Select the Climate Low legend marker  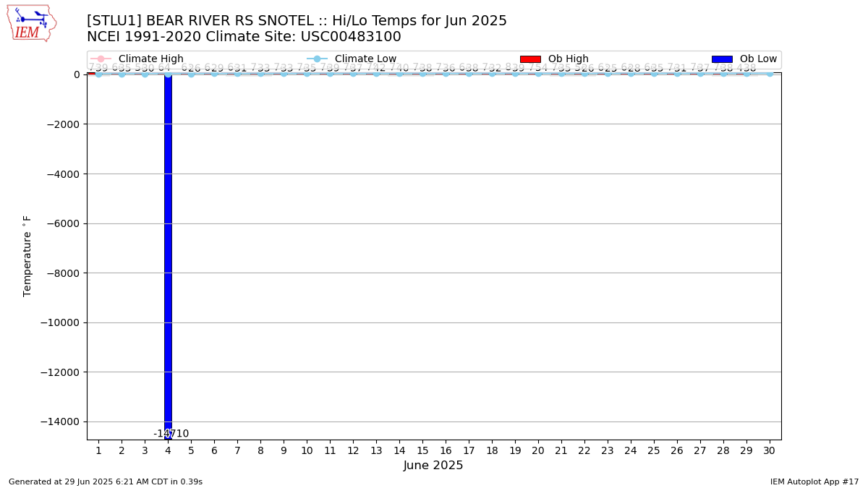coord(317,59)
